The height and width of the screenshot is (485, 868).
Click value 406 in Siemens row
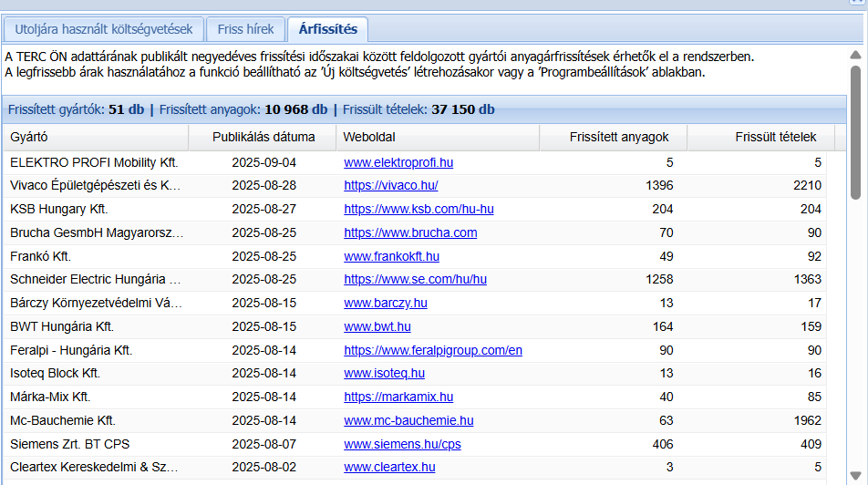coord(663,445)
